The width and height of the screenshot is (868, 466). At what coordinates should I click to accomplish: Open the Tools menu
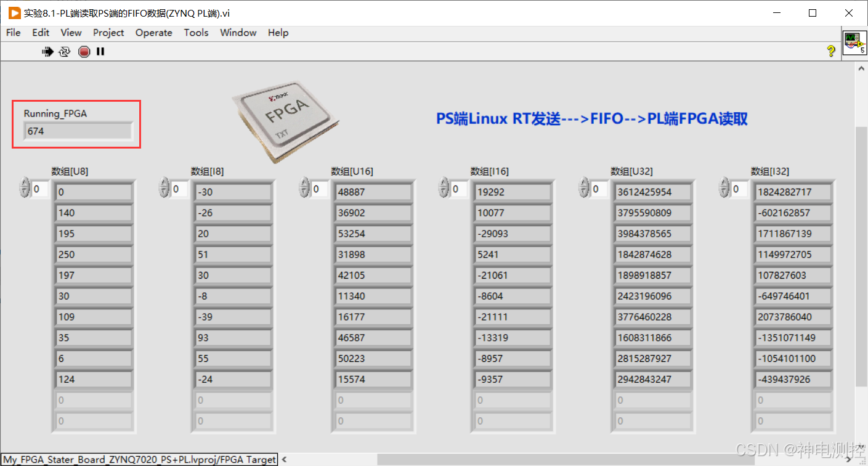pos(196,33)
